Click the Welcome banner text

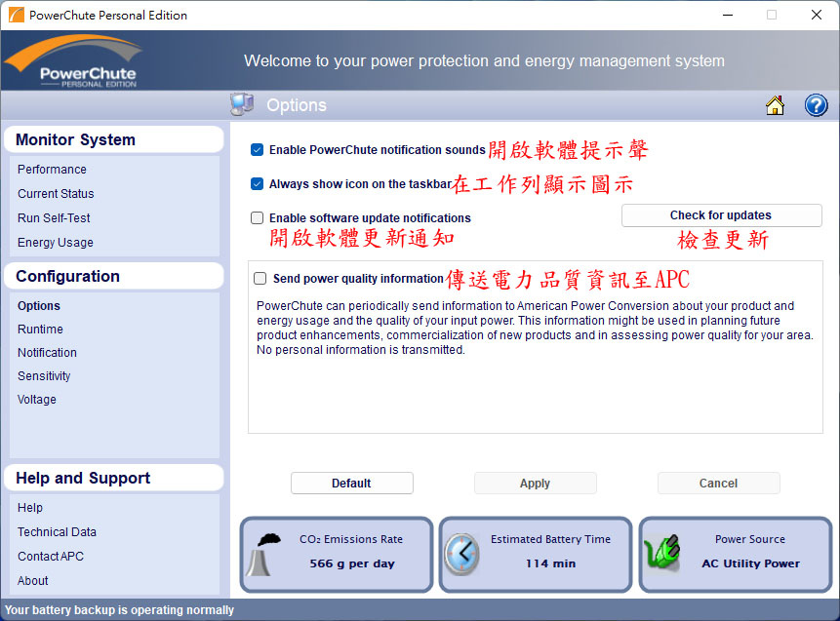point(484,61)
